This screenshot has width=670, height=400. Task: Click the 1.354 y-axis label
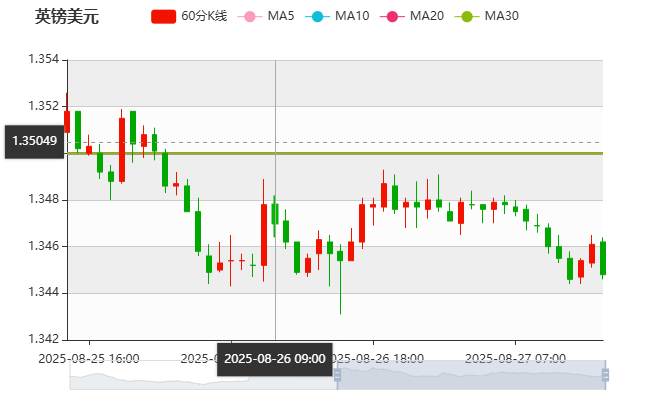click(44, 59)
